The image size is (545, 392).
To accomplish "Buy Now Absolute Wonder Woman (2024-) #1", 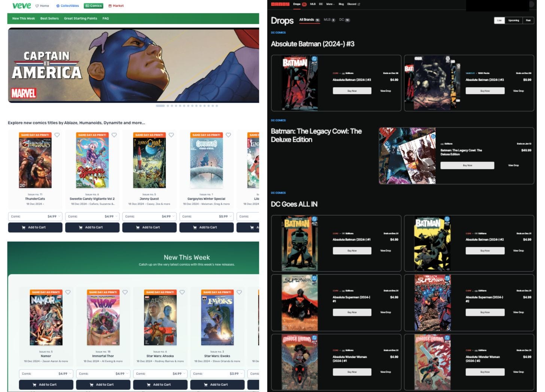I will (x=352, y=372).
